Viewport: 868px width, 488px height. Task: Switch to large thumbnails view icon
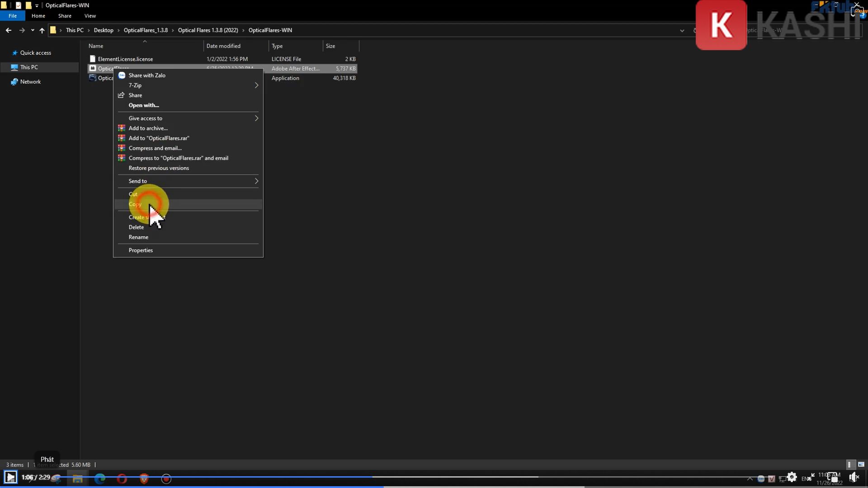point(861,465)
